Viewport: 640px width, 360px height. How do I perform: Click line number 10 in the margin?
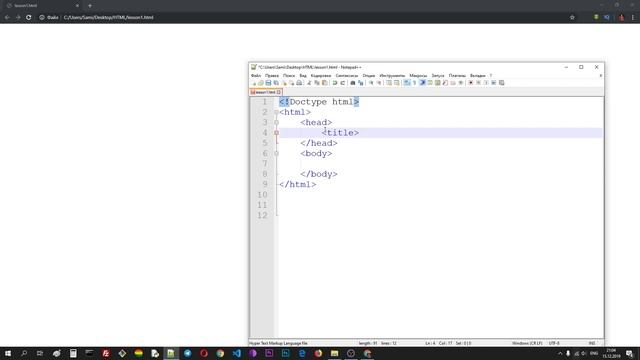pyautogui.click(x=262, y=195)
